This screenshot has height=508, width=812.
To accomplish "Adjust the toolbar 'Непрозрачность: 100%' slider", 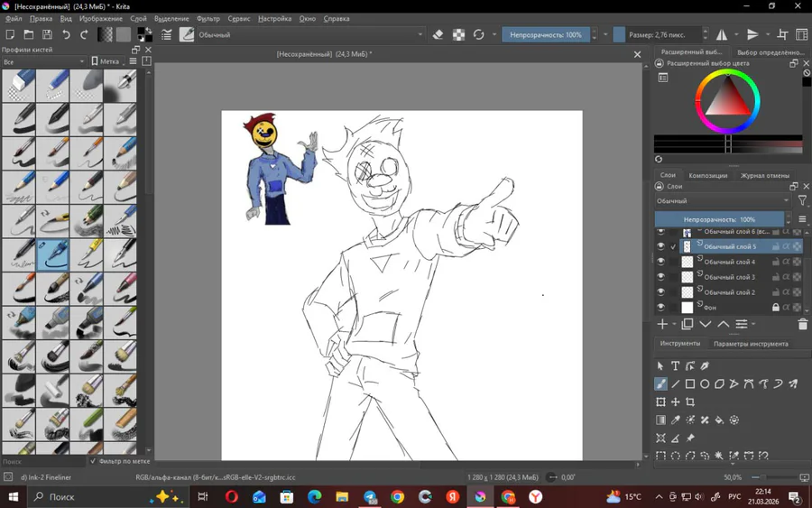I will [546, 35].
